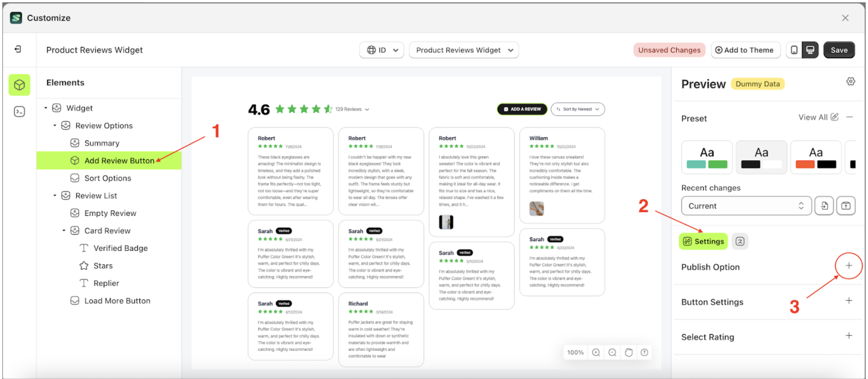Click the Elements panel heading
868x379 pixels.
click(65, 83)
